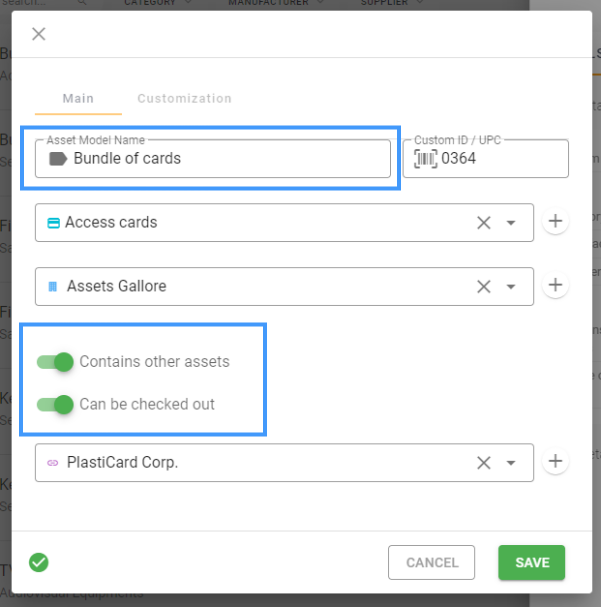Clear the PlastiCard Corp. selection
This screenshot has width=601, height=607.
484,463
